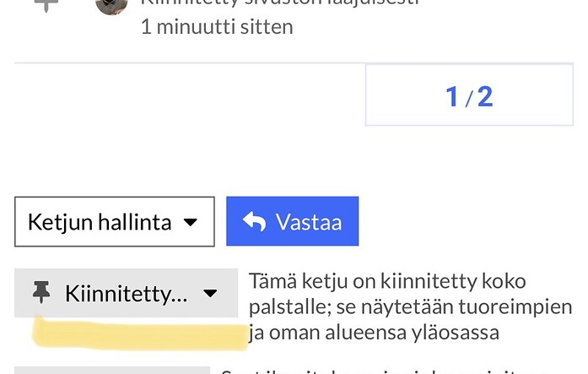Image resolution: width=588 pixels, height=374 pixels.
Task: Click the caret arrow on Ketjun hallinta
Action: pos(192,222)
